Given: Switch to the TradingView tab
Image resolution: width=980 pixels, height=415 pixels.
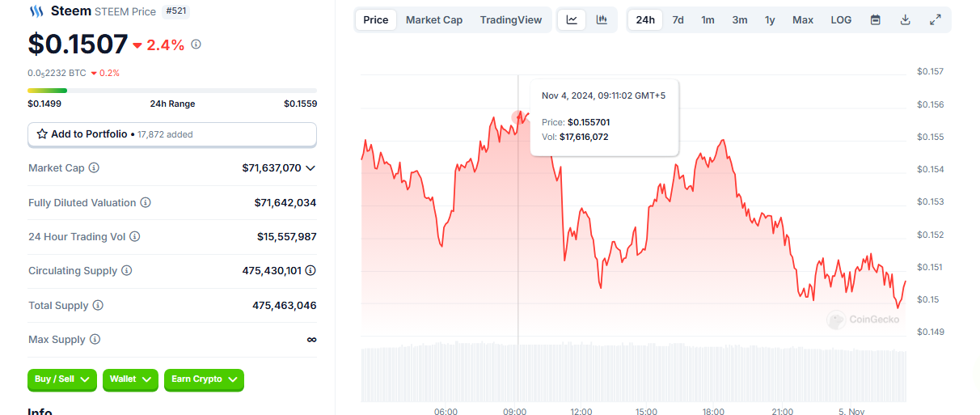Looking at the screenshot, I should [x=511, y=19].
